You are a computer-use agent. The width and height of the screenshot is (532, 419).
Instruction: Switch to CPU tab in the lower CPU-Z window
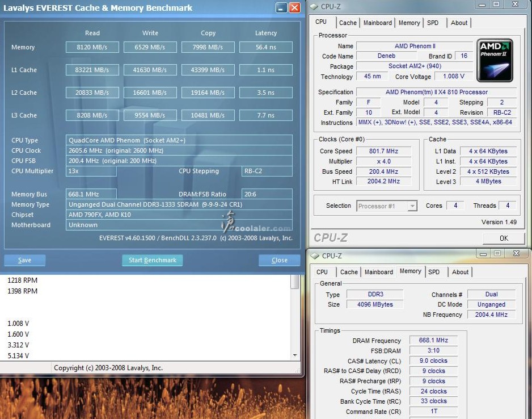point(322,272)
